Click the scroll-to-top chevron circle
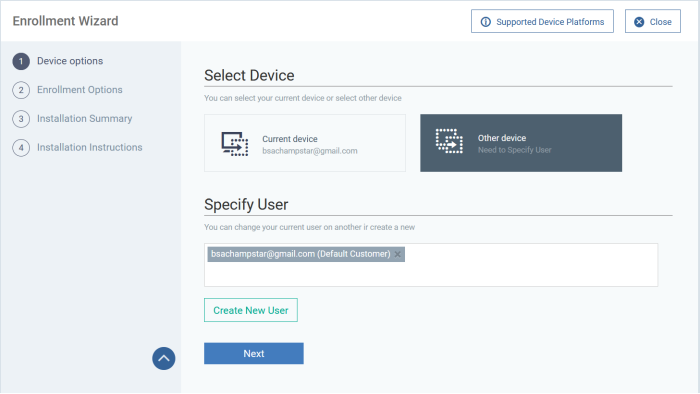Viewport: 700px width, 394px height. [164, 358]
